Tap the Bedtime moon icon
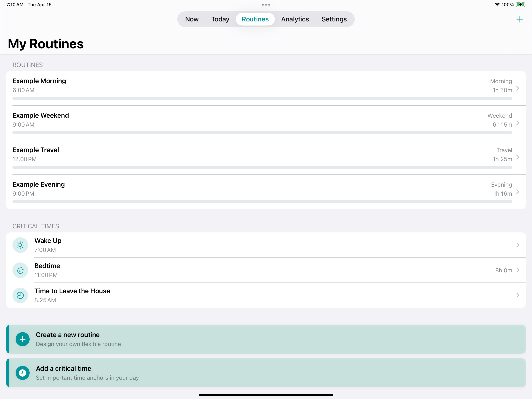Screen dimensions: 532x399 (x=20, y=270)
